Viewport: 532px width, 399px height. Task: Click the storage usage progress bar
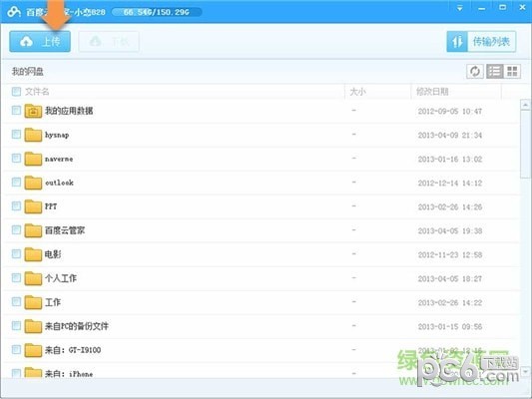pos(157,12)
